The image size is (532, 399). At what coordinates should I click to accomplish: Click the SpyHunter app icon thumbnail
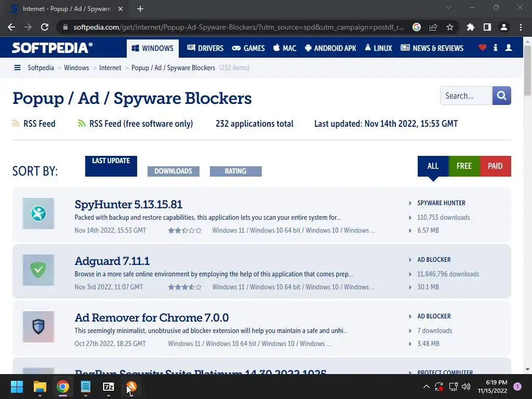tap(38, 214)
